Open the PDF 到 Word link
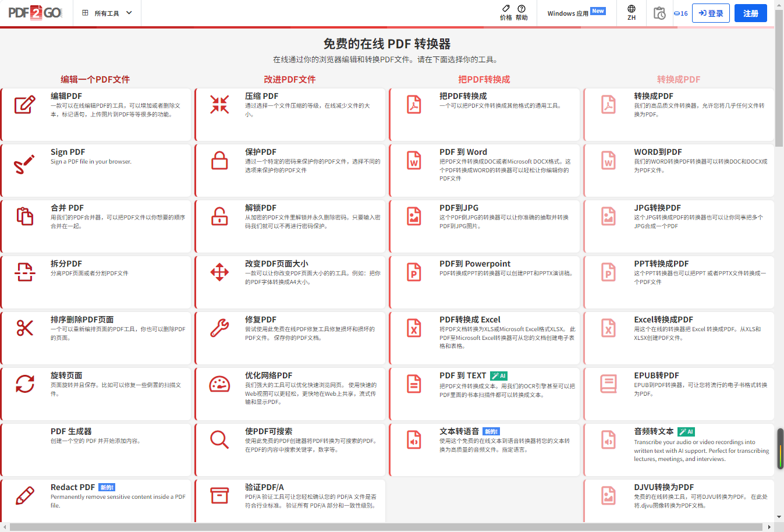 [x=463, y=152]
